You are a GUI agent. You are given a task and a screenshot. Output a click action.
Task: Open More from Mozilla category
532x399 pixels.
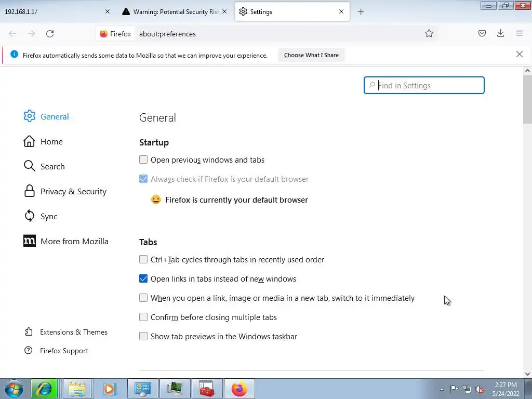[x=75, y=241]
